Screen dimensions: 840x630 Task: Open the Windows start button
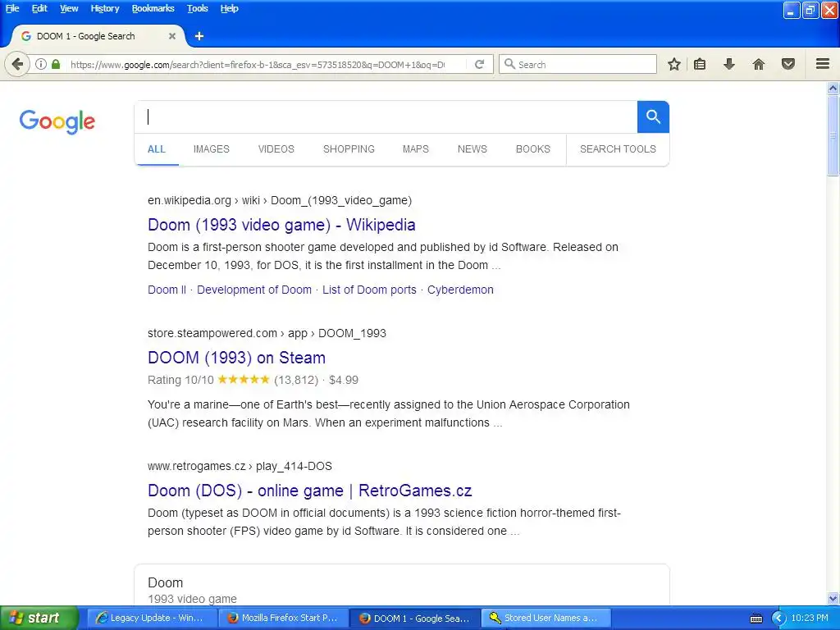pos(39,619)
